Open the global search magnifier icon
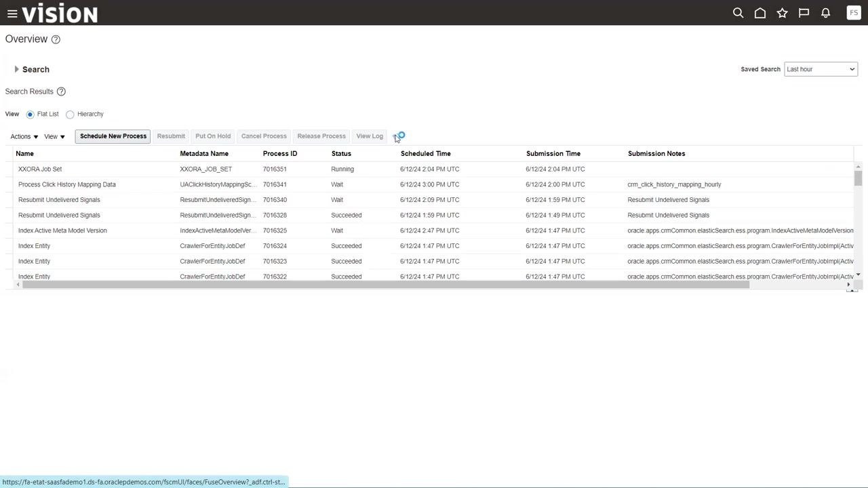 [738, 13]
